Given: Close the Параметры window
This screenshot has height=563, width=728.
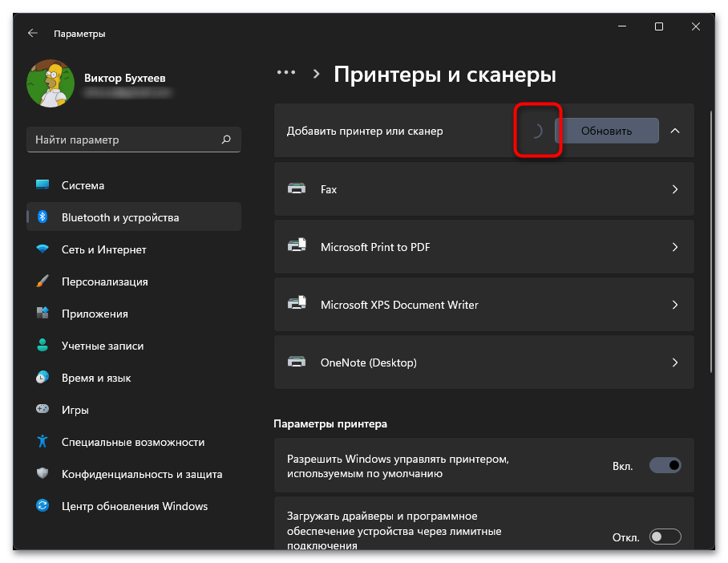Looking at the screenshot, I should point(695,26).
